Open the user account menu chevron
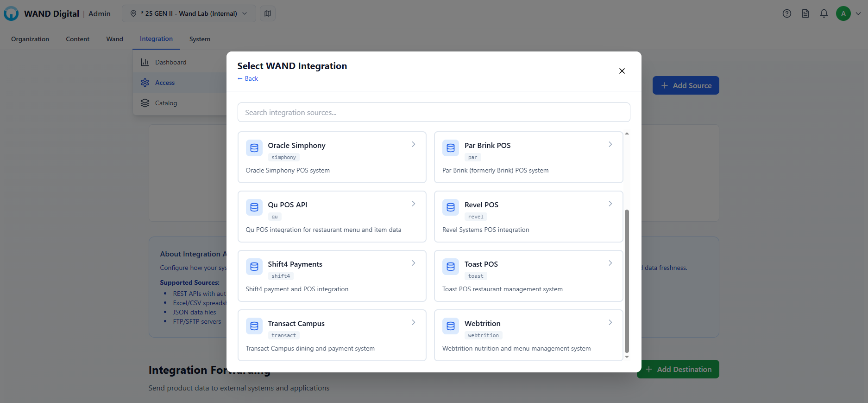868x403 pixels. pyautogui.click(x=858, y=13)
